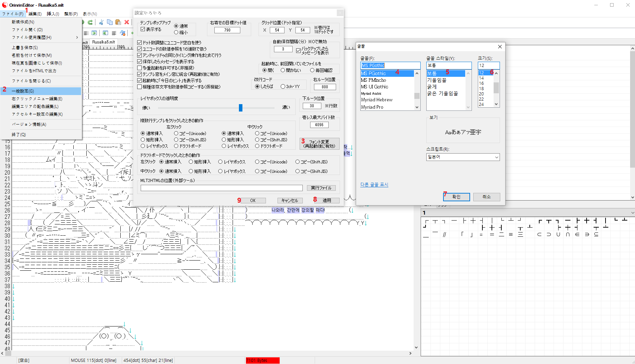
Task: Open the 編集(E) menu in menu bar
Action: [35, 14]
